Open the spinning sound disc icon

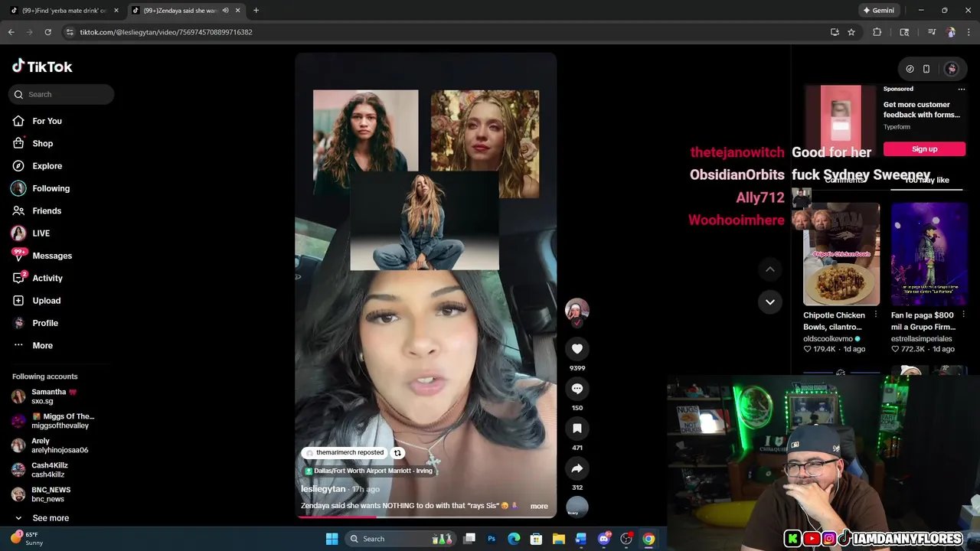point(577,507)
